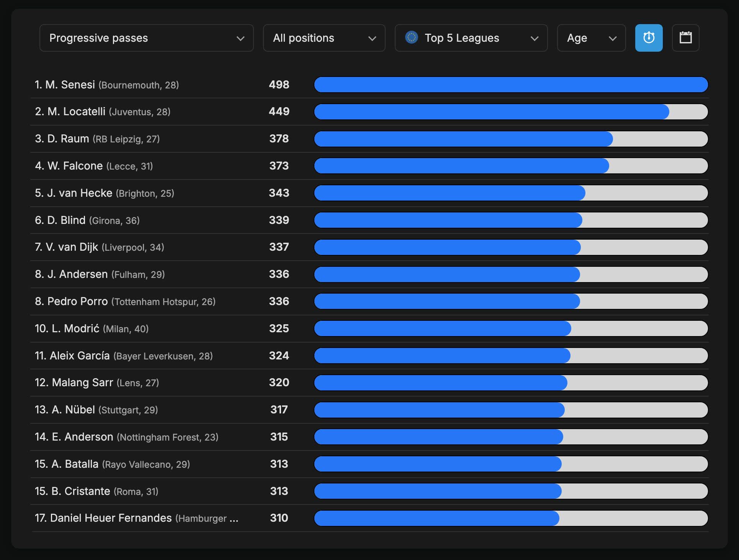Open M. Senesi player entry

(70, 85)
